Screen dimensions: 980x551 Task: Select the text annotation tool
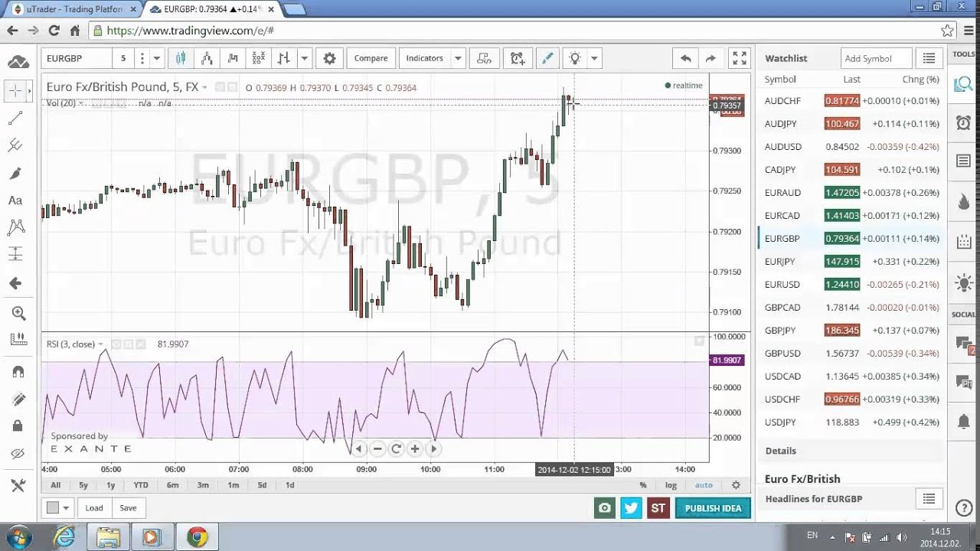15,201
